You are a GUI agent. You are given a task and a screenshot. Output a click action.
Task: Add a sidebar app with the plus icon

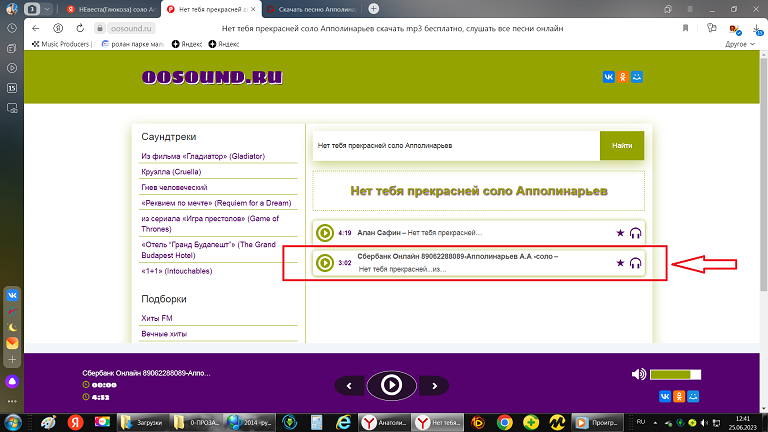pyautogui.click(x=12, y=360)
